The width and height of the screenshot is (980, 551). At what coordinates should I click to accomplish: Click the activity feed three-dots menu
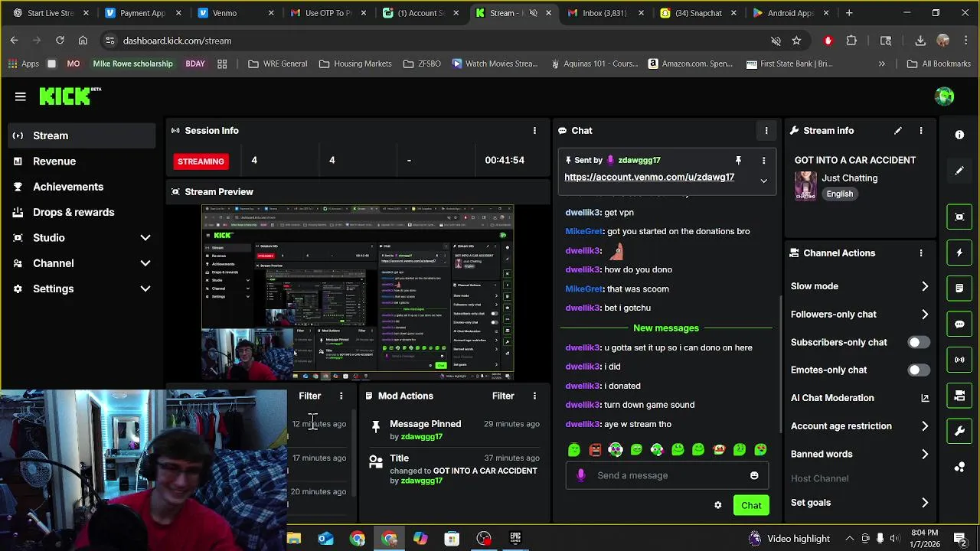tap(341, 396)
